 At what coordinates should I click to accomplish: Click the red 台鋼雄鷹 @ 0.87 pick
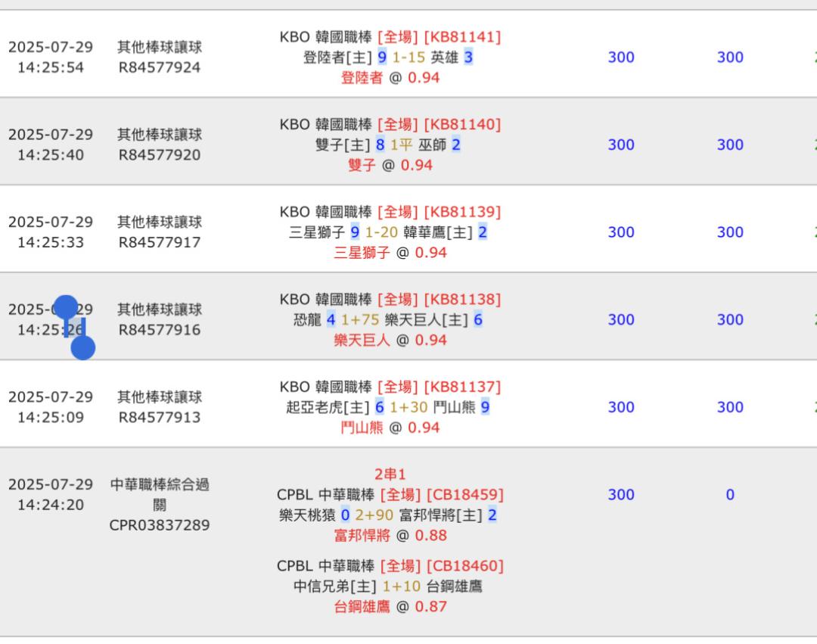[390, 606]
